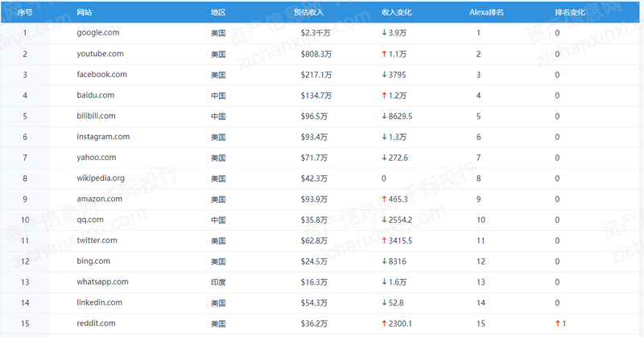Open the whatsapp.com link
The width and height of the screenshot is (644, 337).
point(102,282)
